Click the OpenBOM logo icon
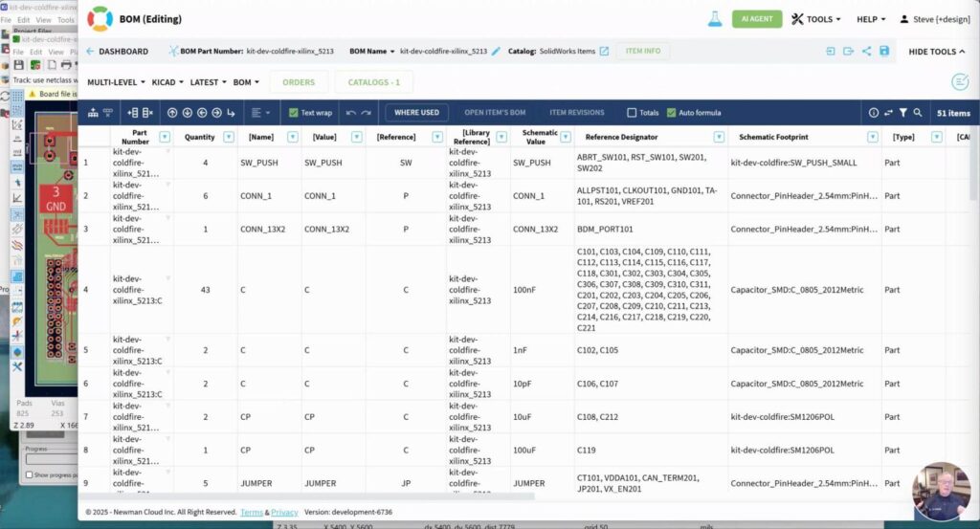The width and height of the screenshot is (980, 529). point(100,19)
